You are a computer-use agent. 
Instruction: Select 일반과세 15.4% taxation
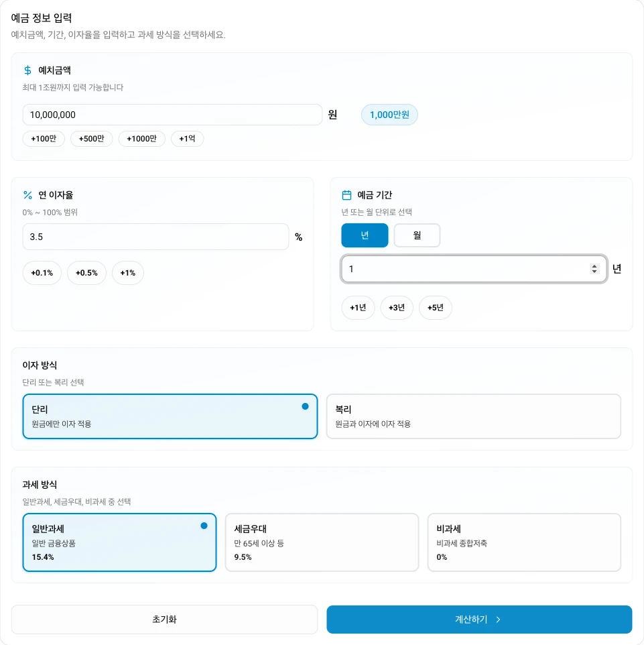(x=119, y=542)
